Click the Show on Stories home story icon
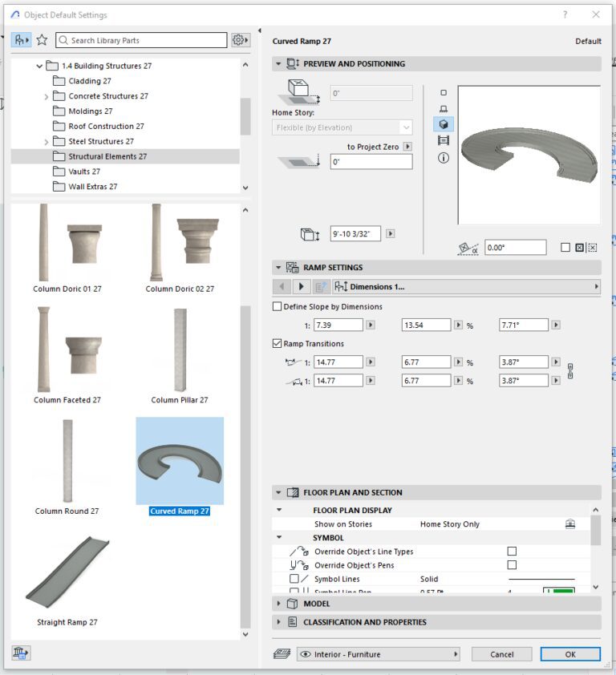The width and height of the screenshot is (616, 675). point(570,524)
